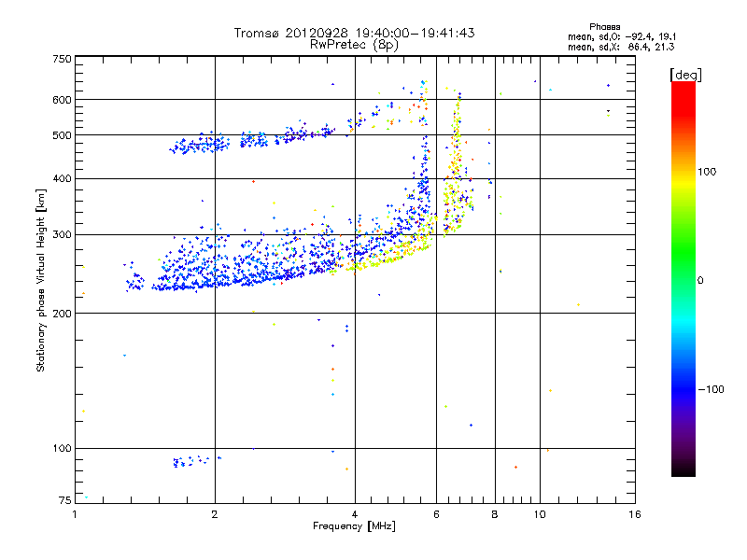
Task: Click the colorbar '100' tick label
Action: [707, 172]
